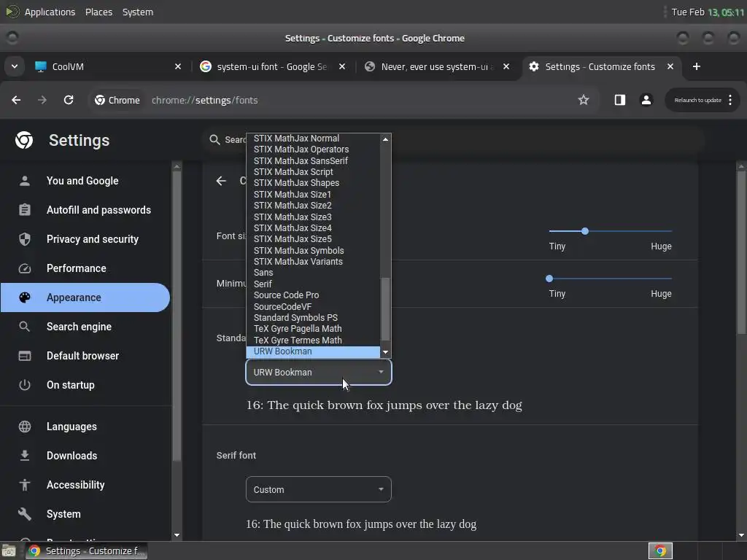
Task: Open the System menu in top panel
Action: 138,12
